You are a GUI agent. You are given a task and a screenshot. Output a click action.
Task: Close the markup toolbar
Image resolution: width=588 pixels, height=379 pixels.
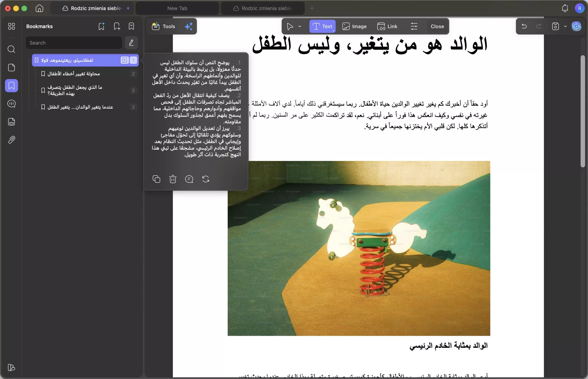point(437,26)
